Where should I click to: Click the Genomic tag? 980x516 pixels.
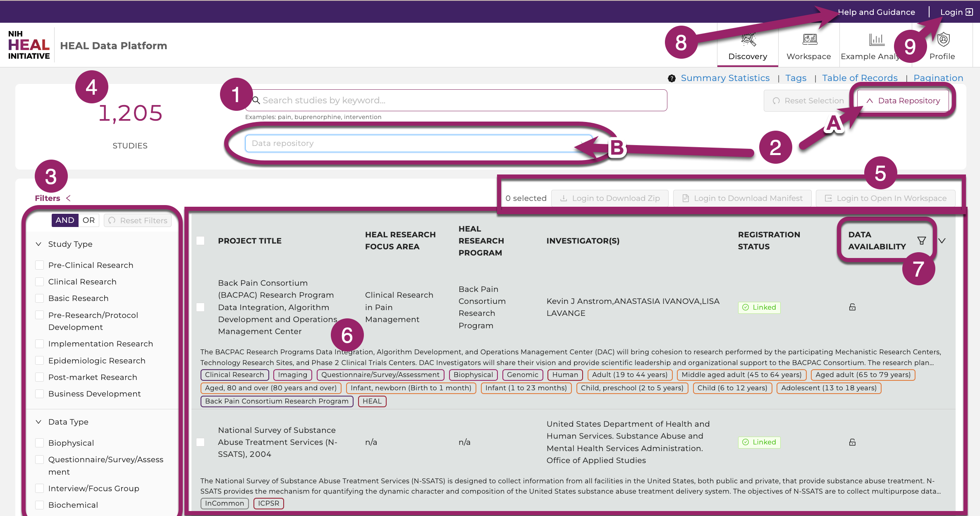[x=522, y=375]
